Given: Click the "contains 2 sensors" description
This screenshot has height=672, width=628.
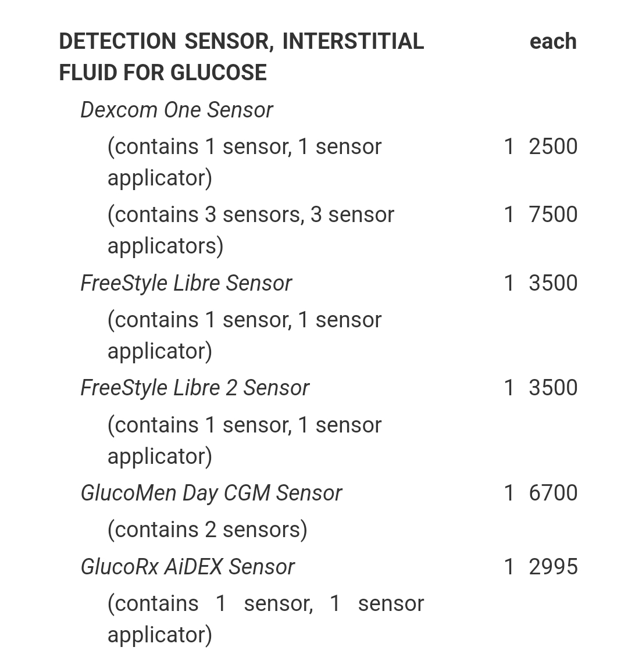Looking at the screenshot, I should point(207,530).
